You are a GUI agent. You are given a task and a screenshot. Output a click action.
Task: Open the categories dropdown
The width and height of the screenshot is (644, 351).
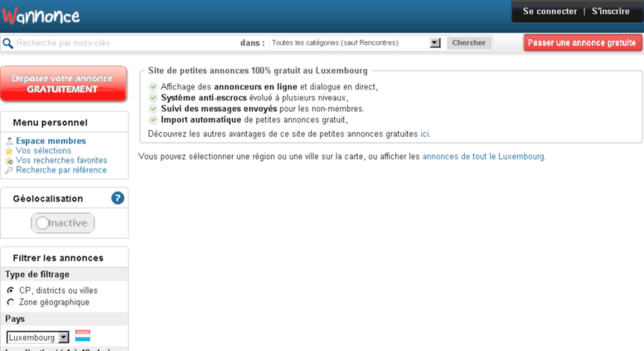pyautogui.click(x=356, y=43)
